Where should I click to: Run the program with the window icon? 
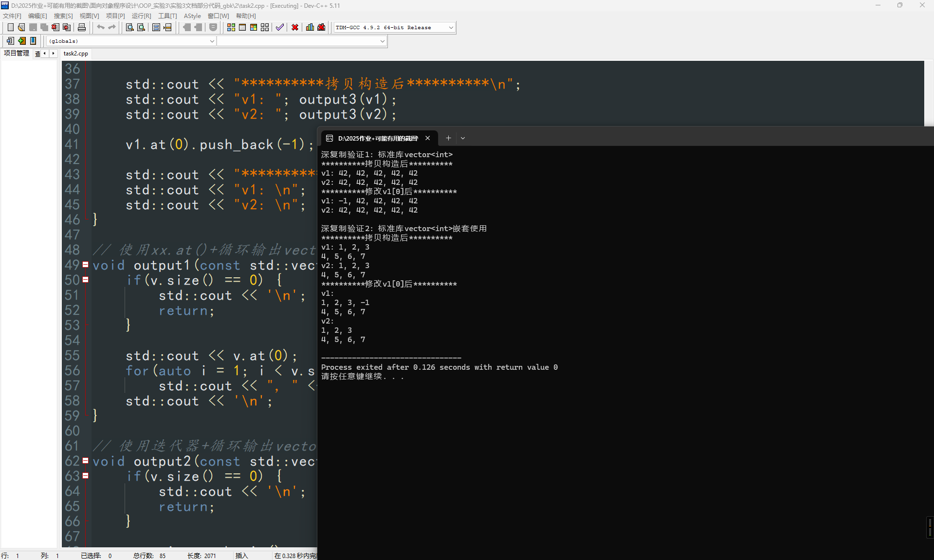[242, 27]
